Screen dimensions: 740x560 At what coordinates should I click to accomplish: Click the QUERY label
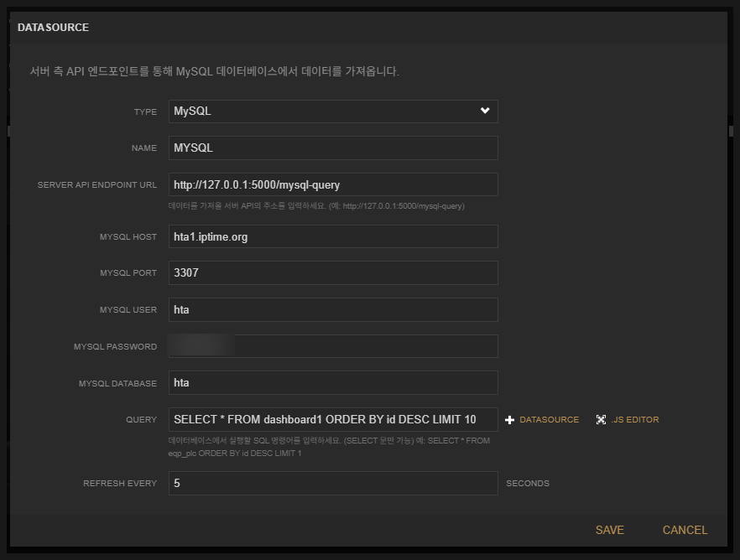tap(141, 419)
